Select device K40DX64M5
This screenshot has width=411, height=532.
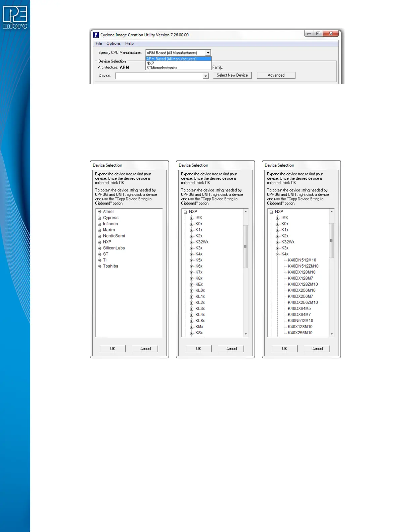(x=299, y=308)
